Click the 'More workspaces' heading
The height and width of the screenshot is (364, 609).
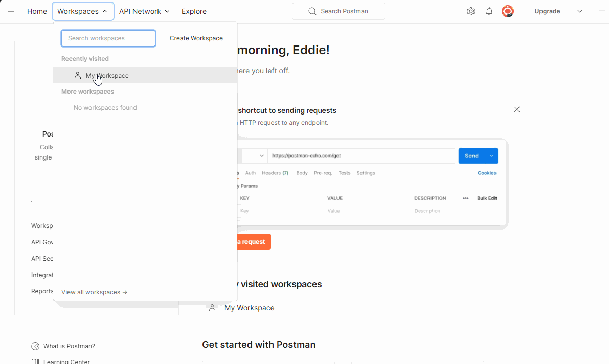[88, 92]
